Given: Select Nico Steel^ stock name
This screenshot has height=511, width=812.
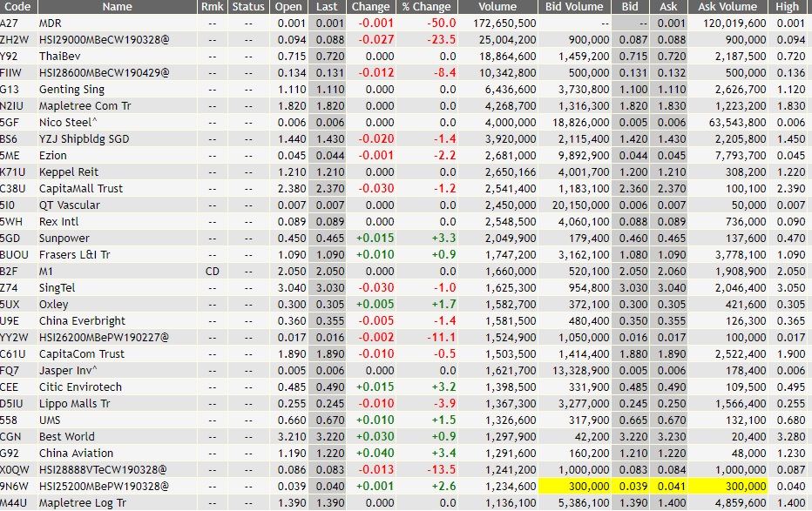Looking at the screenshot, I should [x=68, y=123].
